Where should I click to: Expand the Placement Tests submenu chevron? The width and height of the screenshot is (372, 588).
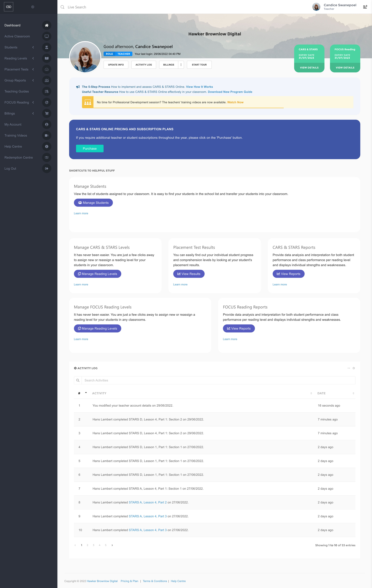[x=33, y=69]
